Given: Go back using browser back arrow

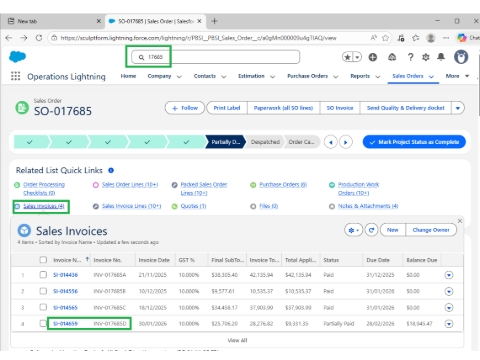Looking at the screenshot, I should click(9, 38).
